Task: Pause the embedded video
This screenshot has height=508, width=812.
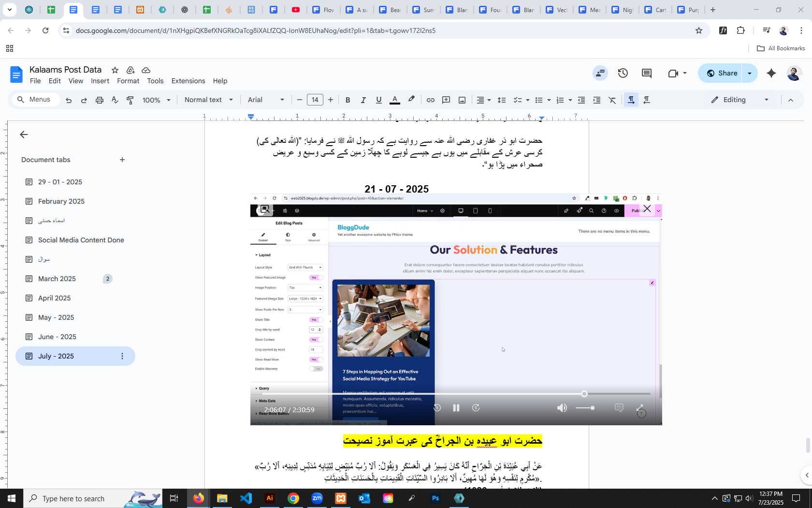Action: pos(456,408)
